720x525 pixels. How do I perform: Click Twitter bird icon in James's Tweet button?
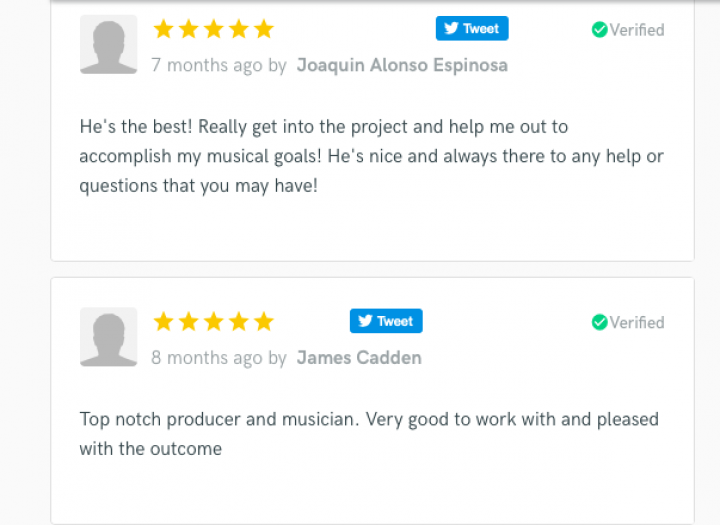[x=366, y=321]
